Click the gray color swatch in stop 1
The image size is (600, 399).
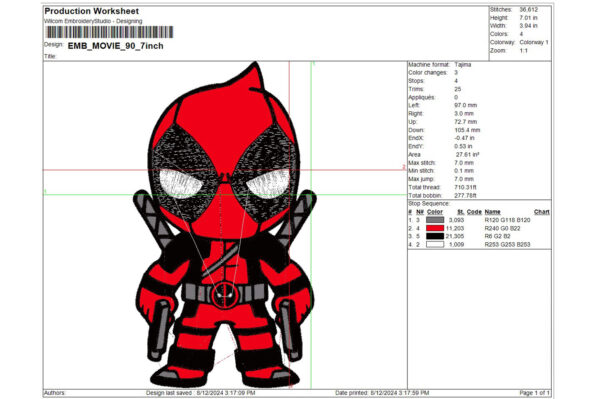coord(435,220)
